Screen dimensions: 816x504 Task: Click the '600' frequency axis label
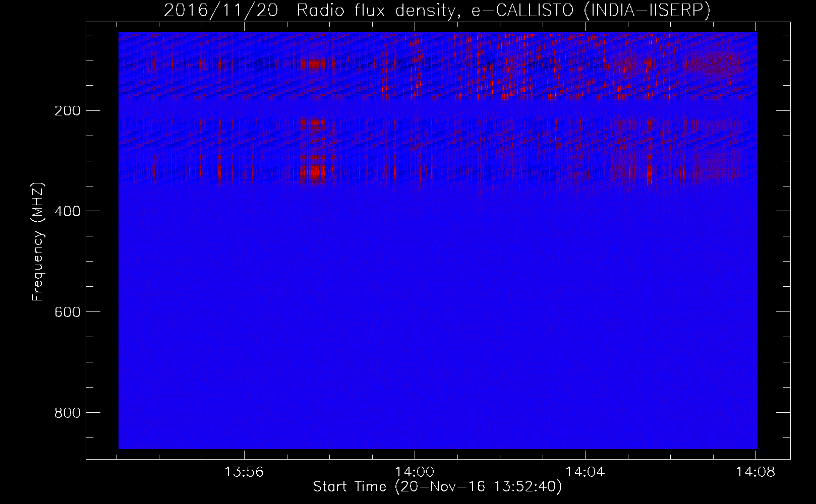pyautogui.click(x=67, y=312)
